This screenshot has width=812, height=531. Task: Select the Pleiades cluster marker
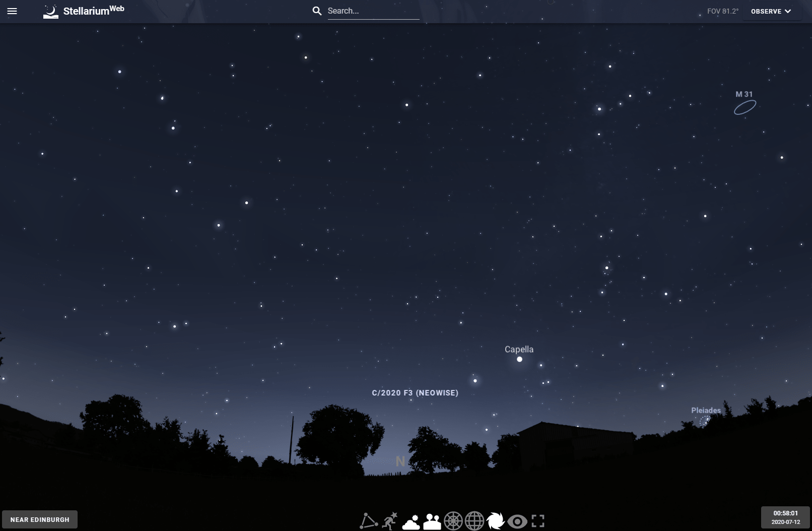(704, 421)
